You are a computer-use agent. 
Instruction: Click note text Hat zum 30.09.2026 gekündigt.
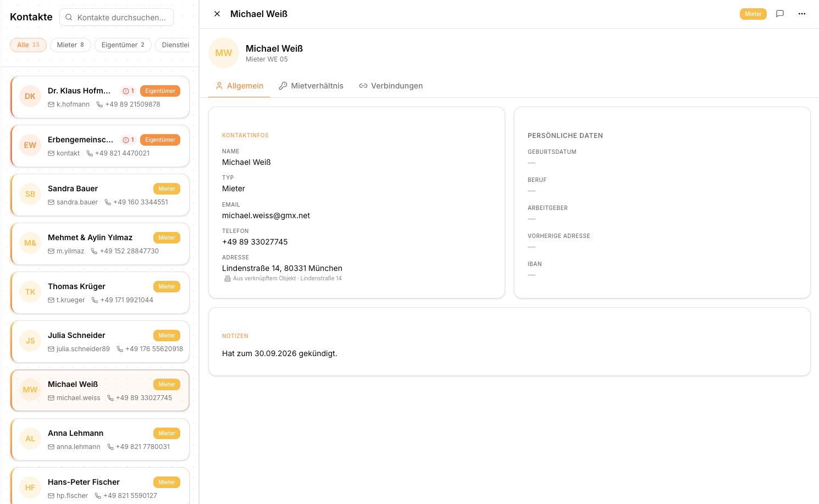tap(280, 353)
